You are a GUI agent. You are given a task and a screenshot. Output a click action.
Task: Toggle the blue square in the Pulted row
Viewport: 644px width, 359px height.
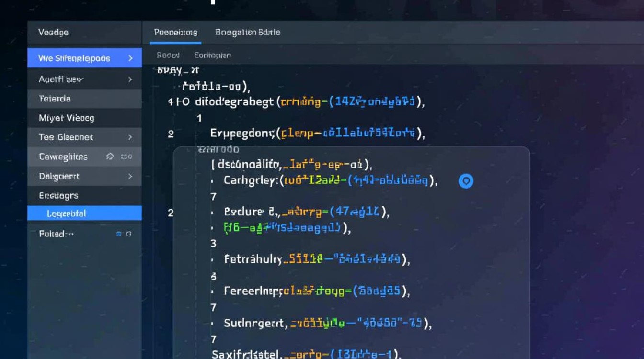119,234
